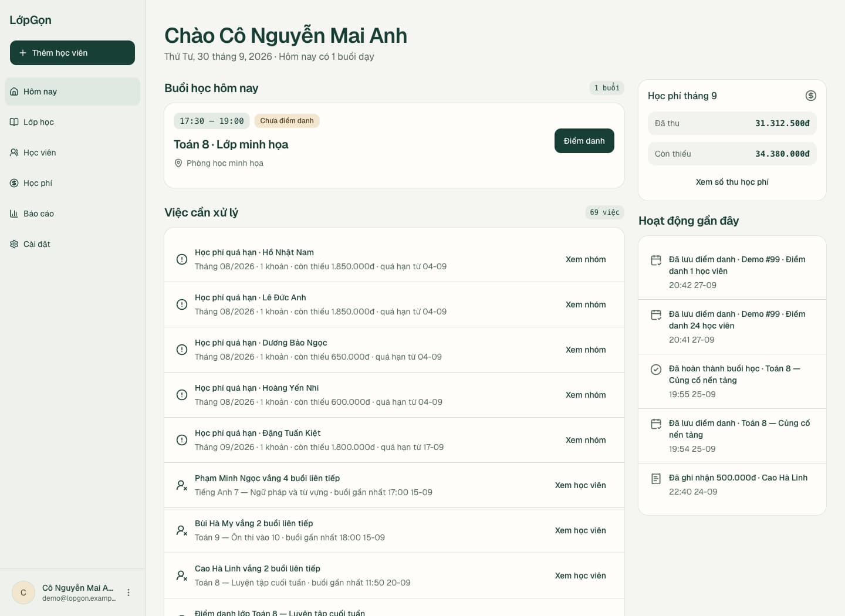Click the C avatar in the sidebar footer
The width and height of the screenshot is (845, 616).
(x=23, y=593)
